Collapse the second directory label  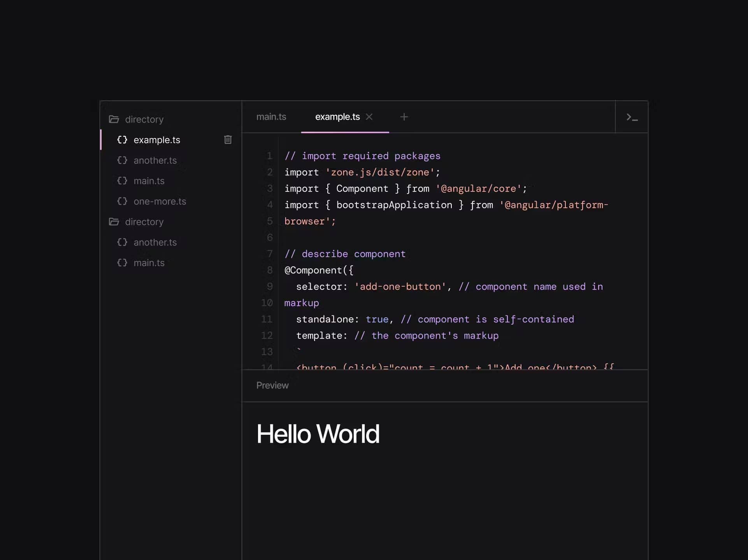(144, 222)
